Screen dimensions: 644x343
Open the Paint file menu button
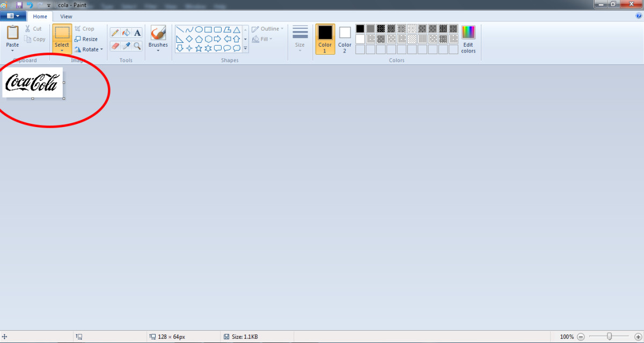pos(13,16)
